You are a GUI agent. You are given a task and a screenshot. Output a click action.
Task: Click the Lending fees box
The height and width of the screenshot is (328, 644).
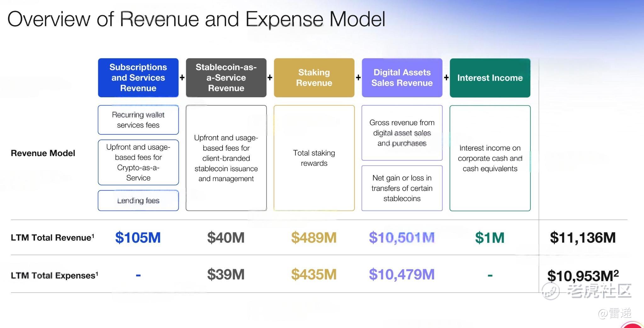pos(138,201)
